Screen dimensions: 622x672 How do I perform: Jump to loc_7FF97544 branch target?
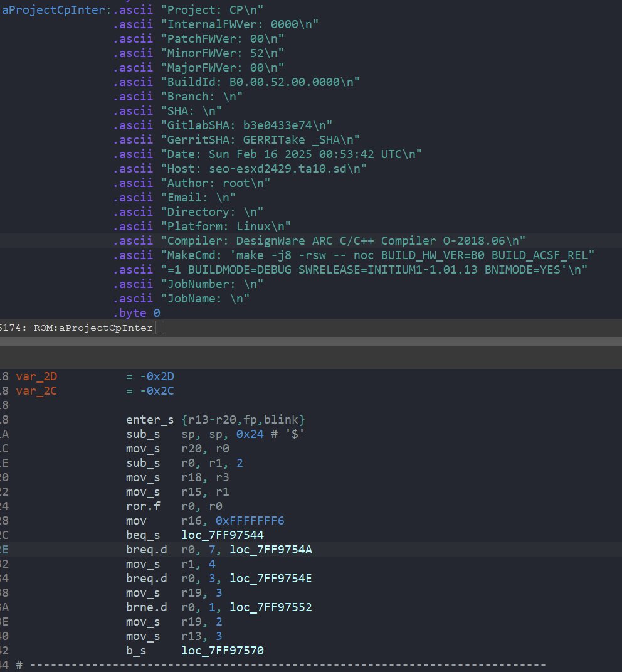[x=223, y=535]
